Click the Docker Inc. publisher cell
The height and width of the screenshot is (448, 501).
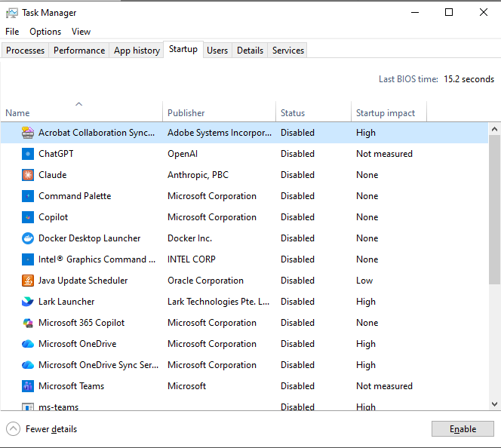click(190, 238)
